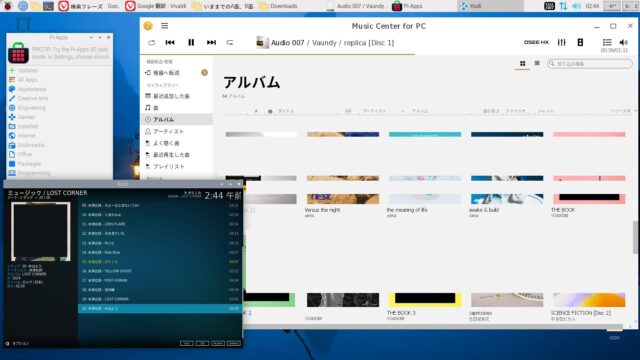Screen dimensions: 640x360
Task: Open the Versus the night album
Action: point(343,199)
